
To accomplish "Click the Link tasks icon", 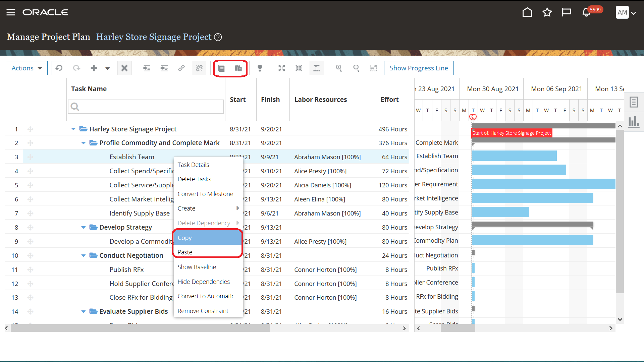I will coord(181,68).
